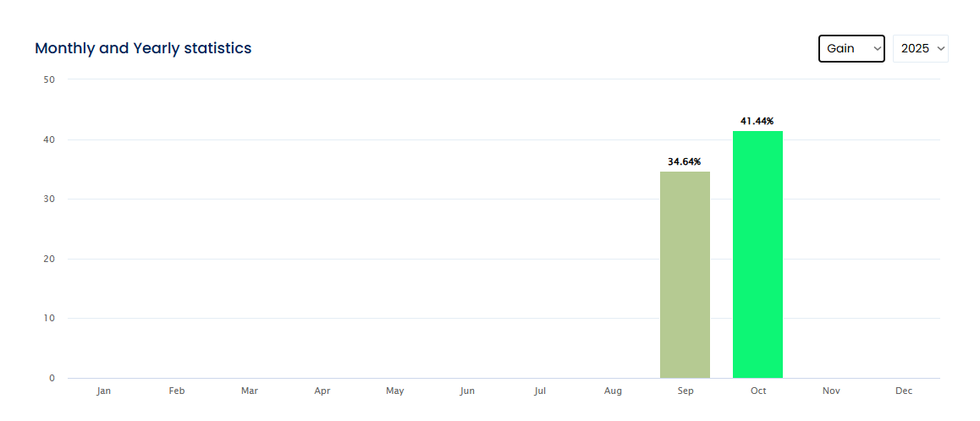This screenshot has height=421, width=980.
Task: Click the Nov month label
Action: pyautogui.click(x=831, y=391)
